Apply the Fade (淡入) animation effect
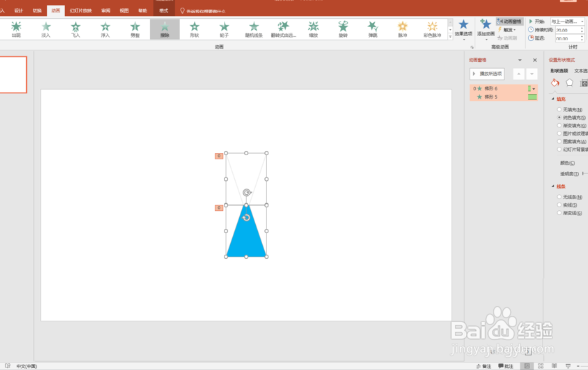 pyautogui.click(x=46, y=29)
